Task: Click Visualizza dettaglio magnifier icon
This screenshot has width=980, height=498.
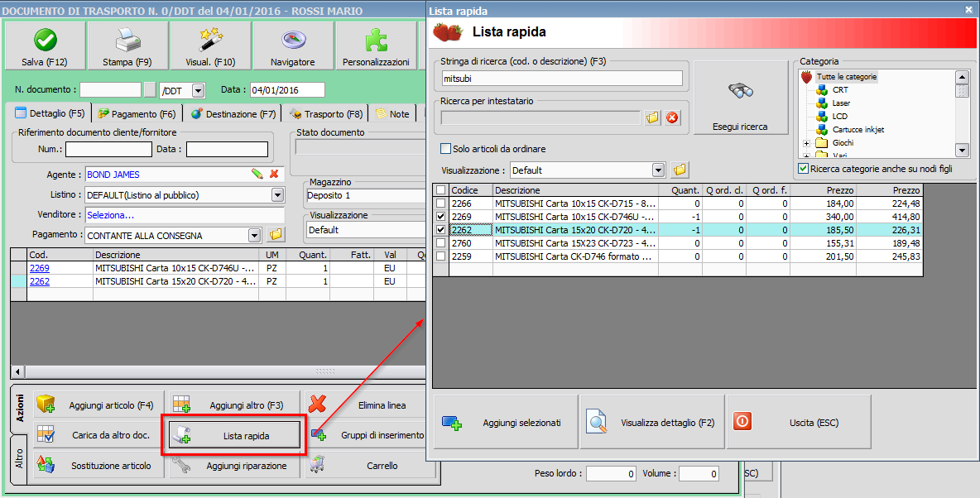Action: pyautogui.click(x=597, y=423)
